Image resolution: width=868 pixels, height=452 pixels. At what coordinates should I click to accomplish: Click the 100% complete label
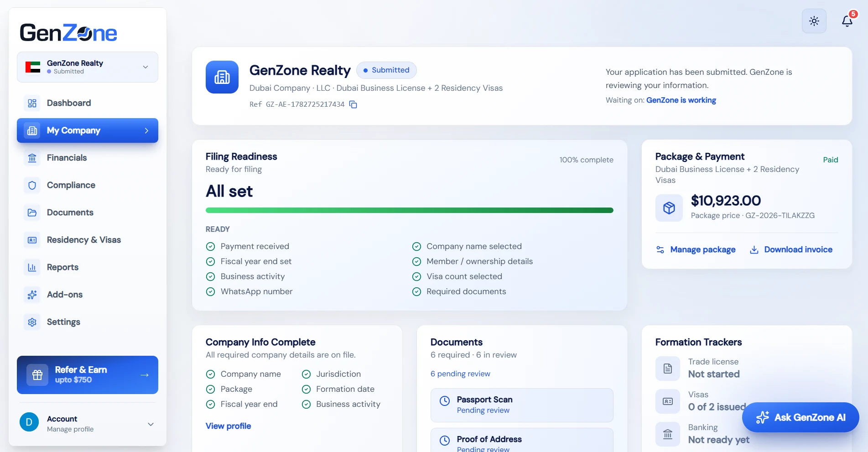(587, 160)
